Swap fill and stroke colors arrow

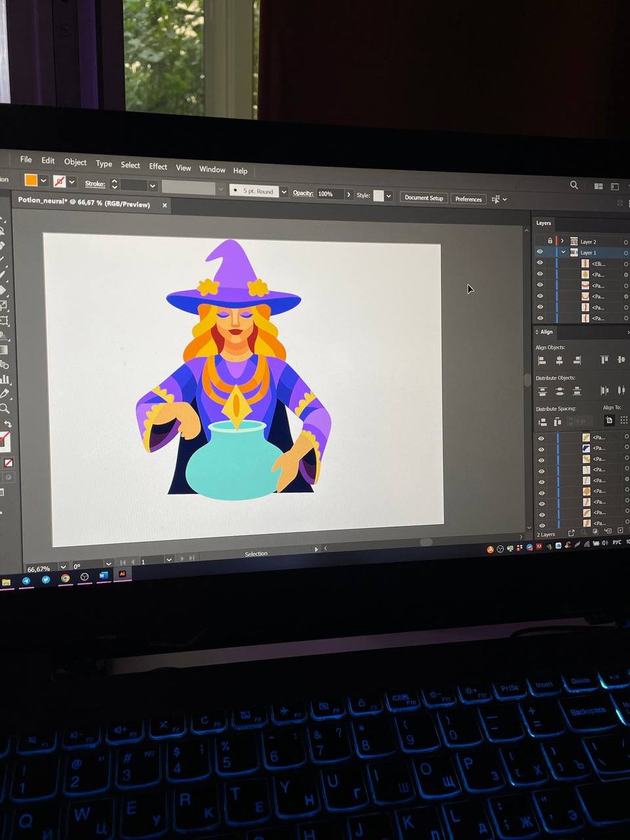(x=8, y=423)
